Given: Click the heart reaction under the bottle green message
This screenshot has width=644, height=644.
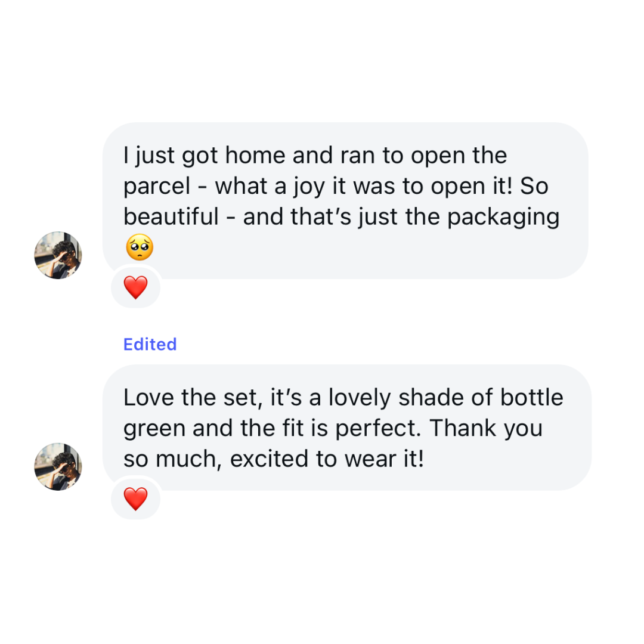Looking at the screenshot, I should [135, 499].
